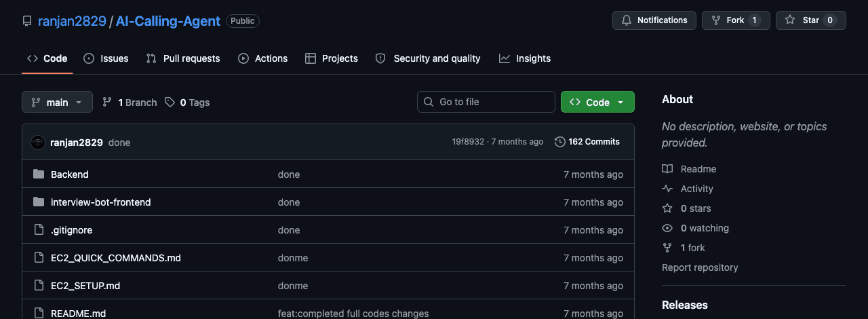Open the EC2_SETUP.md file
This screenshot has width=868, height=319.
(x=85, y=286)
